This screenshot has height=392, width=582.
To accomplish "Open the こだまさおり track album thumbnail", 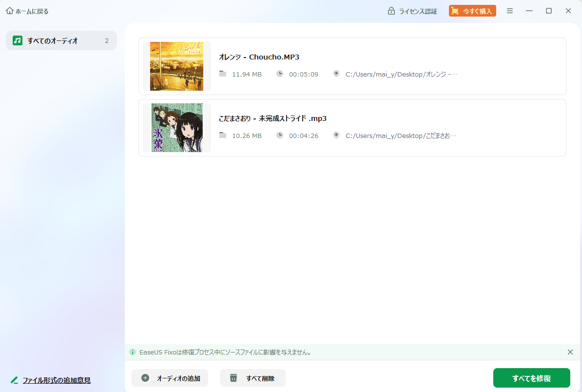I will click(x=176, y=128).
